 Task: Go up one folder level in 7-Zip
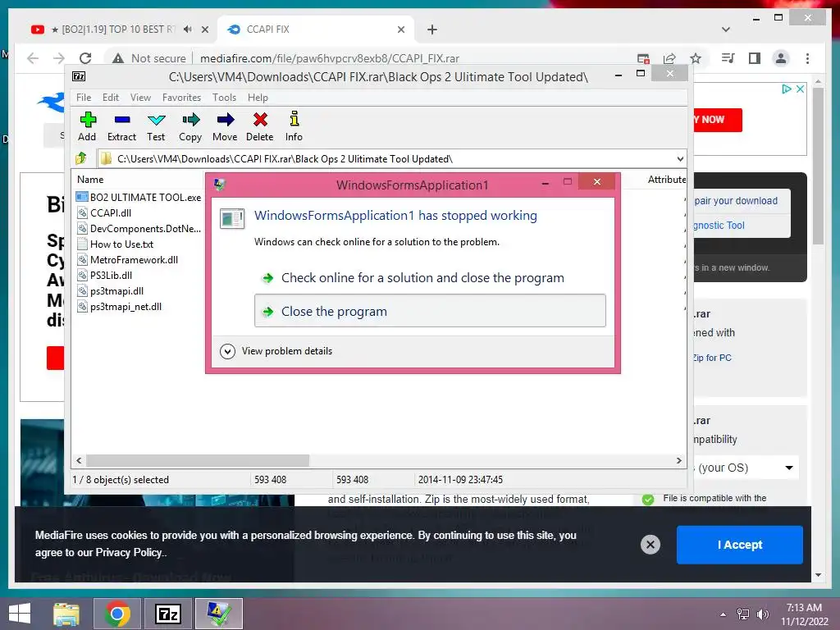point(81,158)
